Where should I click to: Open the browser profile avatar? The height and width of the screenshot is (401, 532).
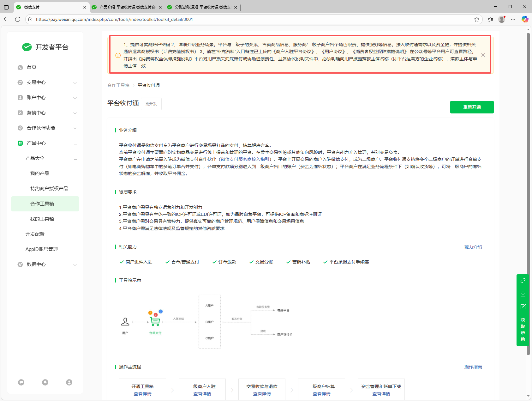[x=502, y=19]
